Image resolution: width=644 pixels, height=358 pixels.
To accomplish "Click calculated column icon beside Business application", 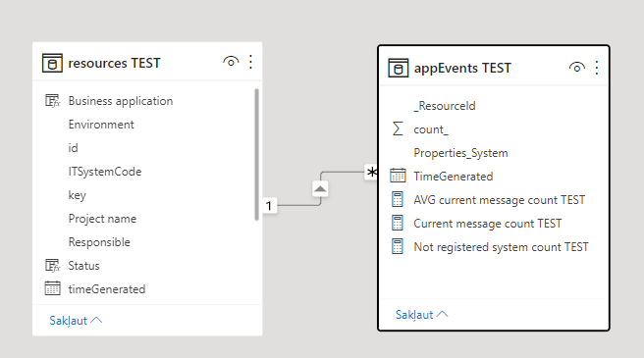I will 53,101.
